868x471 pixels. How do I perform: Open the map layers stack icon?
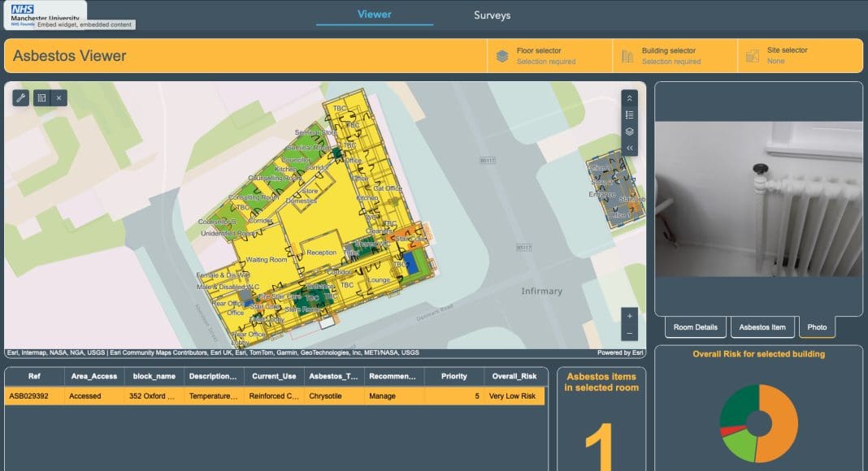(x=630, y=132)
